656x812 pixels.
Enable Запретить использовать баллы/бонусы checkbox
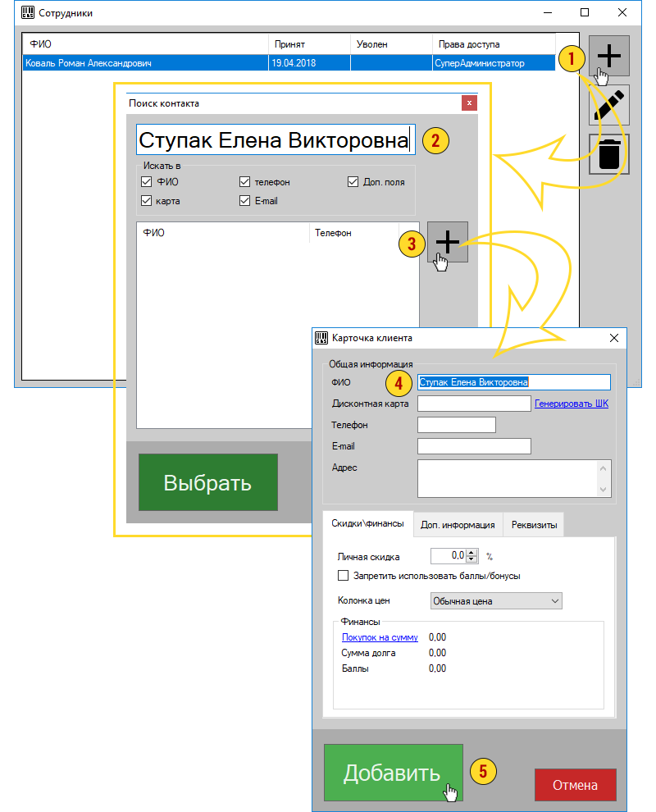click(x=343, y=575)
